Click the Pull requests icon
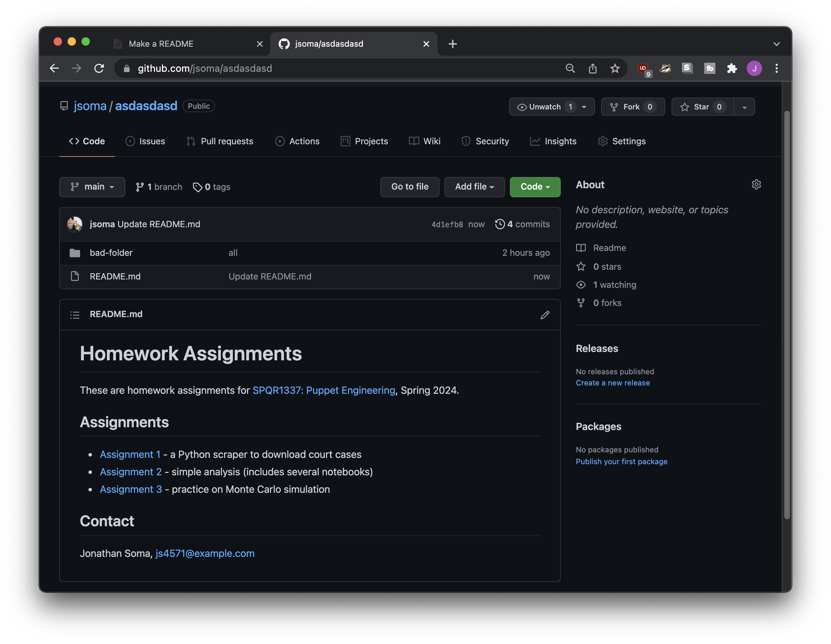 tap(191, 141)
